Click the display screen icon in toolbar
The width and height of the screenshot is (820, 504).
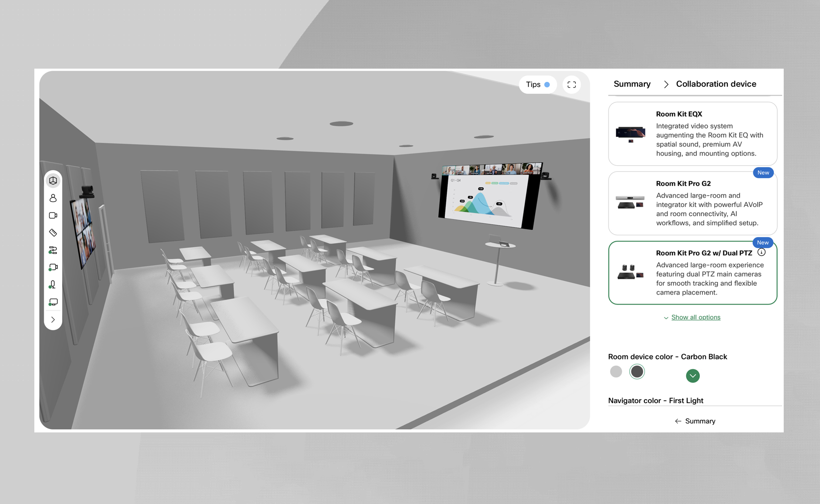click(x=53, y=302)
